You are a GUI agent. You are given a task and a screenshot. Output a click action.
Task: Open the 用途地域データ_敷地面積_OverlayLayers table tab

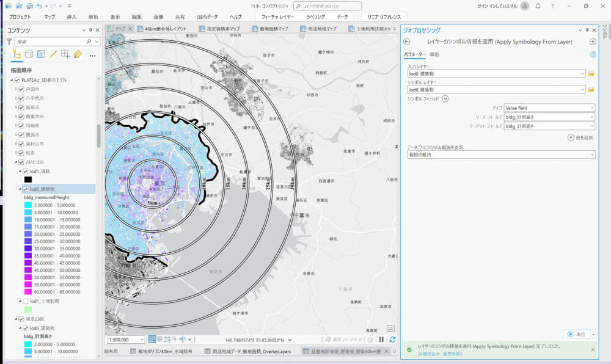click(251, 351)
